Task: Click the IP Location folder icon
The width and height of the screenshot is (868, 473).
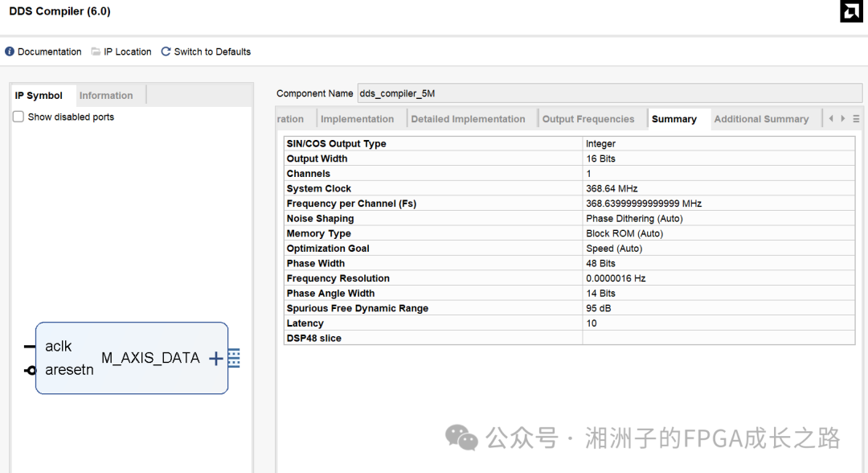Action: pos(96,51)
